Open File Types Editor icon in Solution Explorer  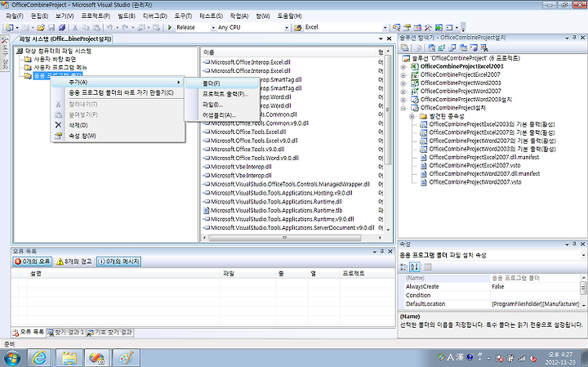(x=452, y=47)
